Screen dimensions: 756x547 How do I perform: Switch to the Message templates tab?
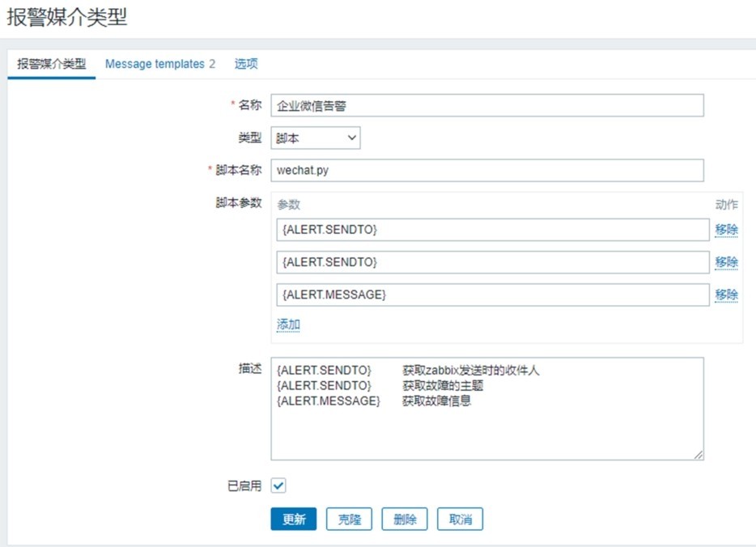click(159, 64)
